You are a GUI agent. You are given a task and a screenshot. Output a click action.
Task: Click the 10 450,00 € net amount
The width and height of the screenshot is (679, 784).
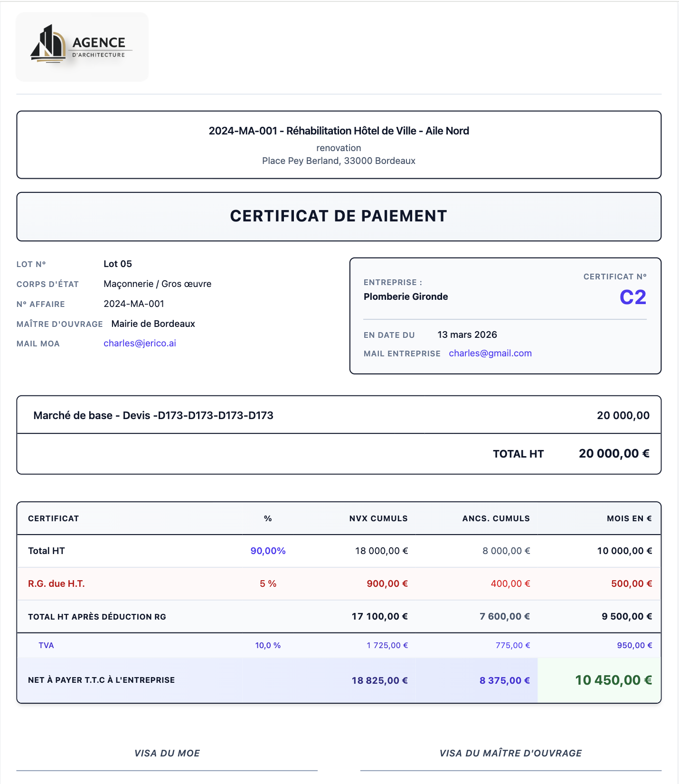pyautogui.click(x=613, y=680)
